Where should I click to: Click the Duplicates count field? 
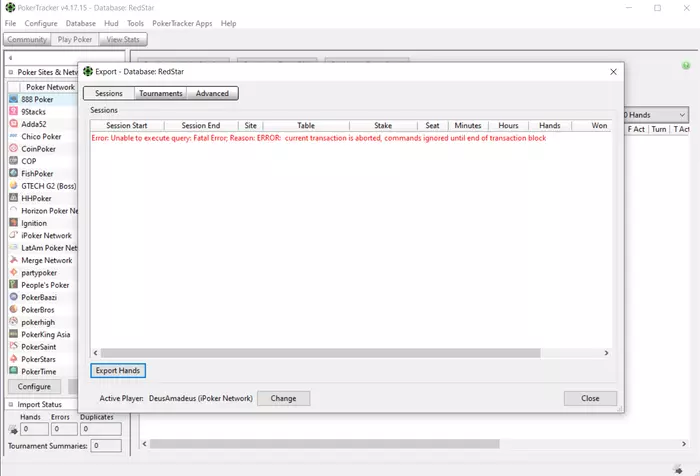(101, 429)
